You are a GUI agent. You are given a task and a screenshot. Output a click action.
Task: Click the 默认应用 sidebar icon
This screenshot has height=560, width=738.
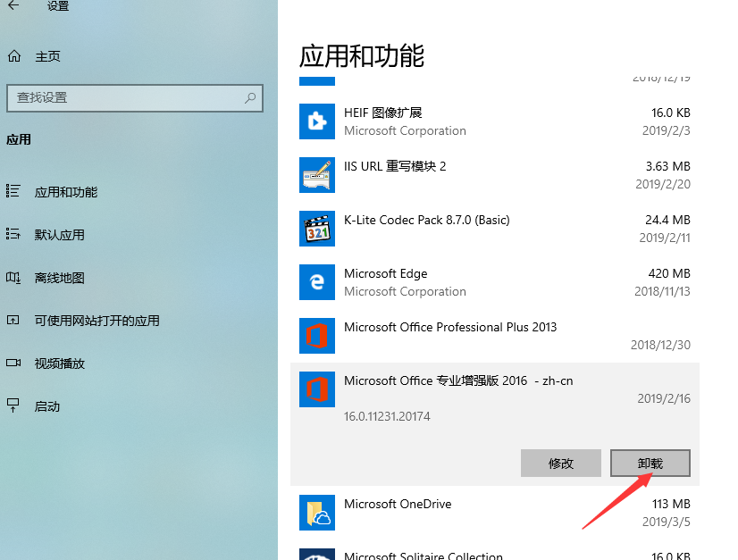coord(13,234)
